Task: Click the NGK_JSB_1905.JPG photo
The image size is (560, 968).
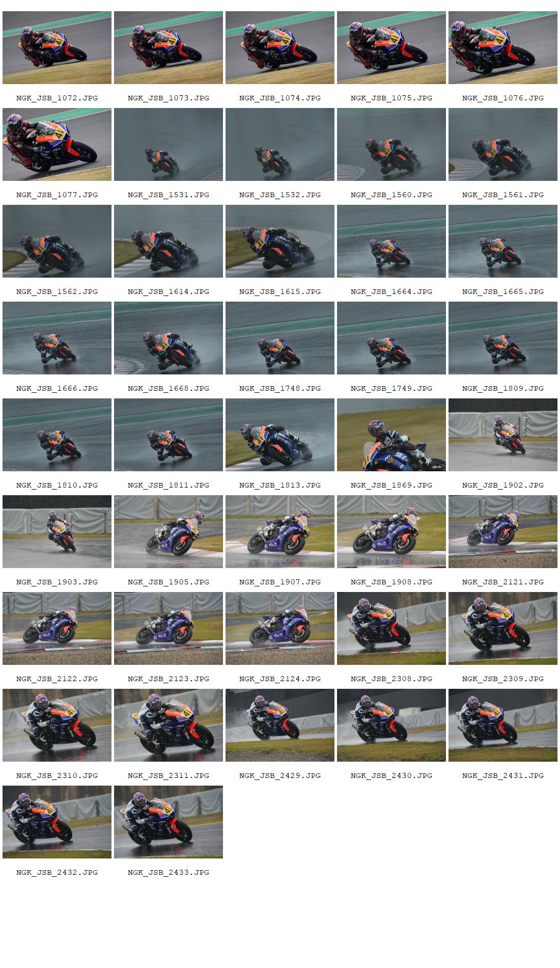Action: click(169, 531)
